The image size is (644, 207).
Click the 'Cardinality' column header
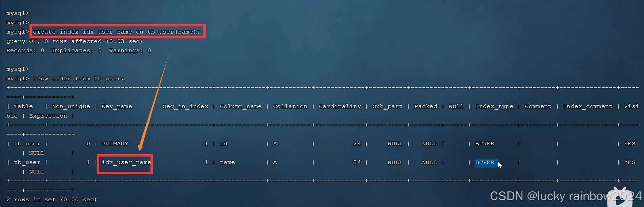[340, 106]
